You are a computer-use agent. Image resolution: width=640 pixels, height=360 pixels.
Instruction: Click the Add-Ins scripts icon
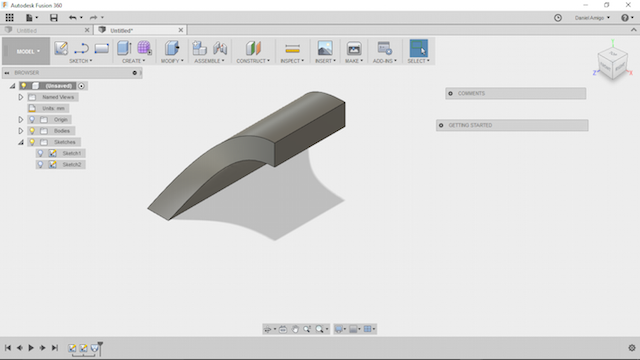pyautogui.click(x=384, y=48)
